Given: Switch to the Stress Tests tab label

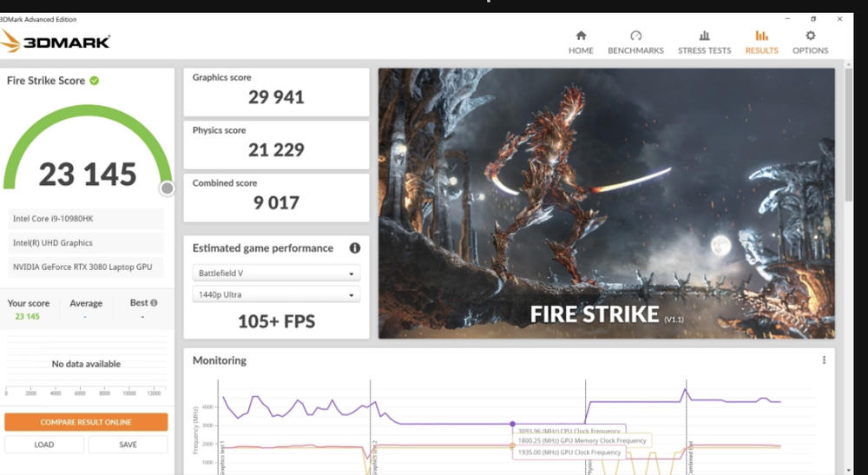Looking at the screenshot, I should [x=704, y=50].
